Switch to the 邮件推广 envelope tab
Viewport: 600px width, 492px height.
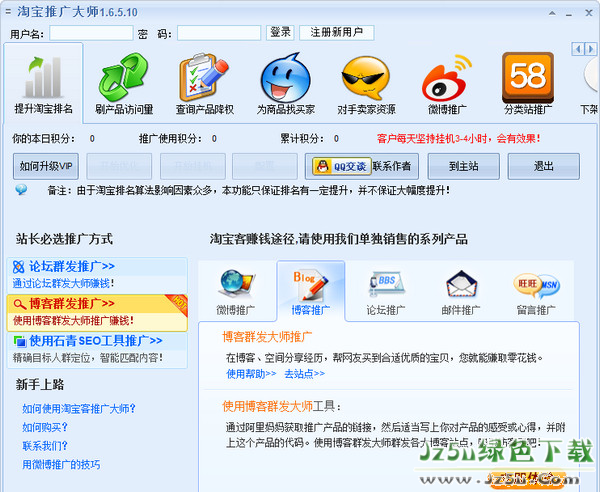(x=461, y=293)
